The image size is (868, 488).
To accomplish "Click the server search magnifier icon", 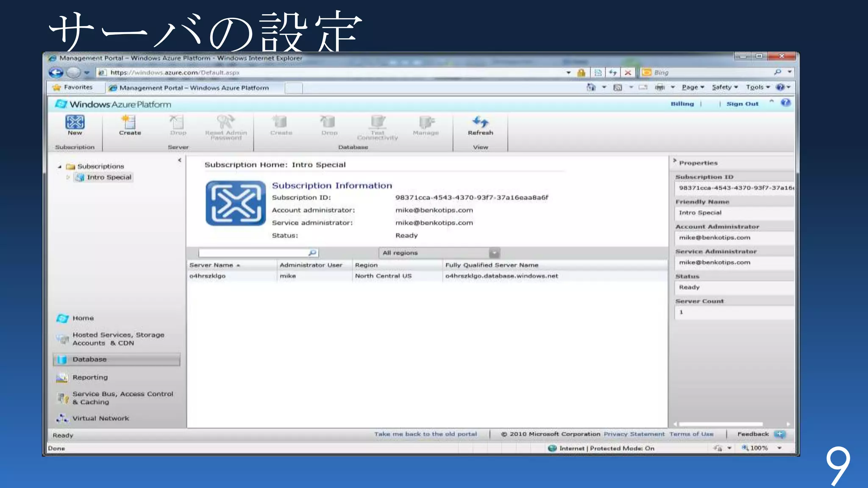I will tap(312, 253).
